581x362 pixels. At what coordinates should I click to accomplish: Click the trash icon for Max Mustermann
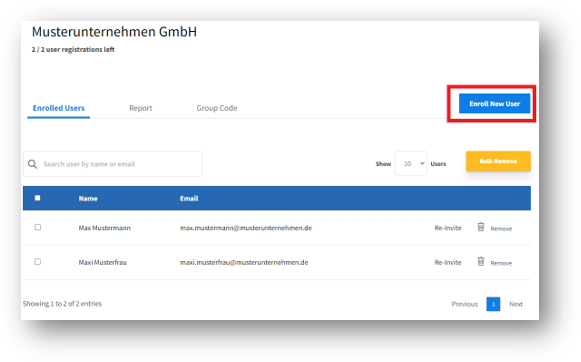[481, 227]
